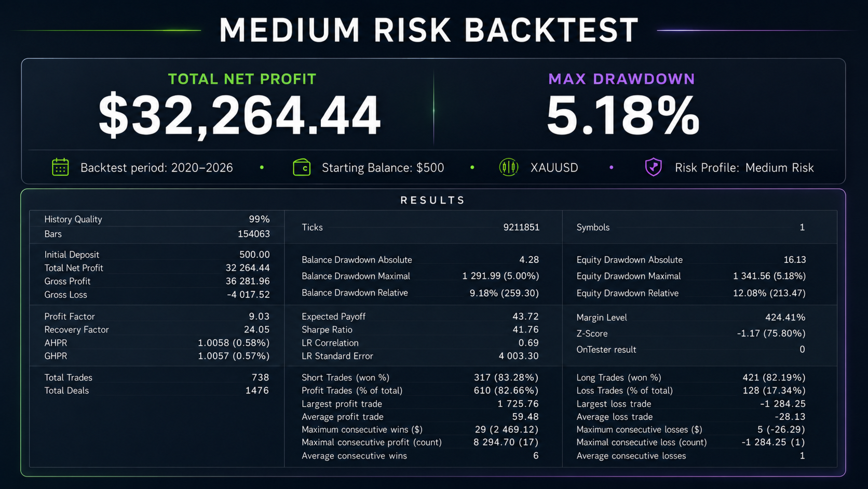Click the Margin Level value 424.41%

point(785,317)
